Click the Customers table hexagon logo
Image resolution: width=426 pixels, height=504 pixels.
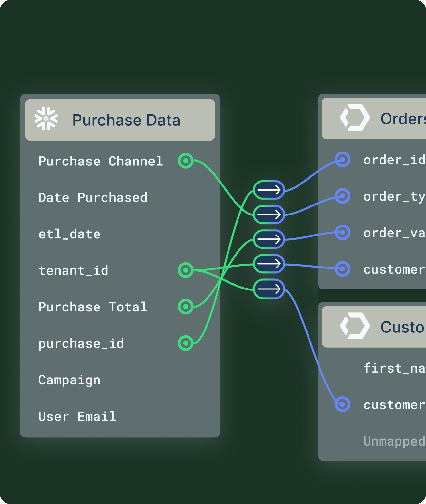tap(355, 326)
